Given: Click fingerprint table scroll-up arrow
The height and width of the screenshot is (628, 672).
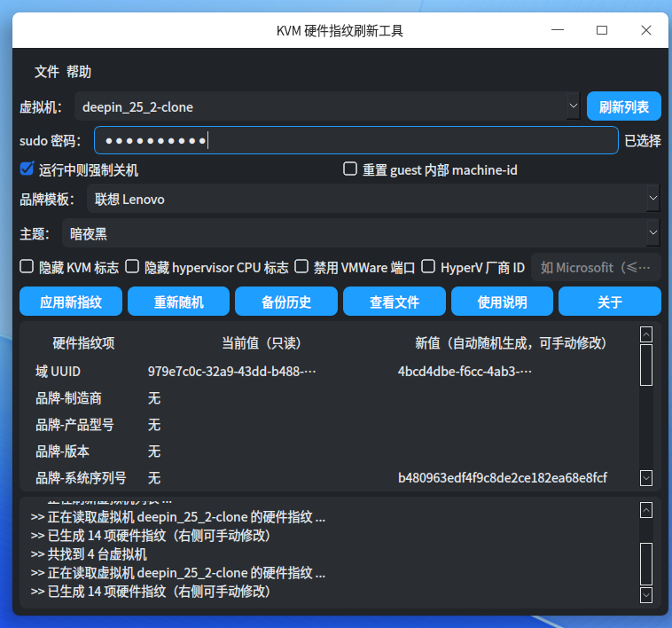Looking at the screenshot, I should click(x=646, y=334).
